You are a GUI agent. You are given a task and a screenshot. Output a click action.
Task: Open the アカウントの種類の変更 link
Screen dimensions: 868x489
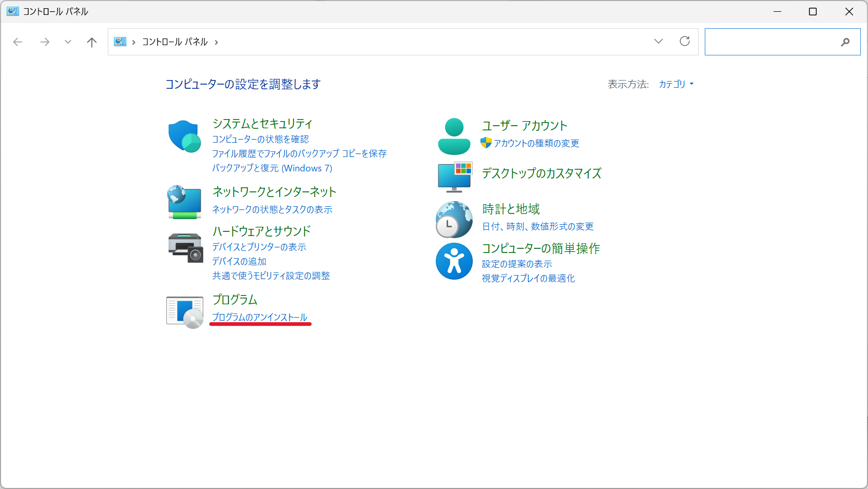[x=536, y=143]
